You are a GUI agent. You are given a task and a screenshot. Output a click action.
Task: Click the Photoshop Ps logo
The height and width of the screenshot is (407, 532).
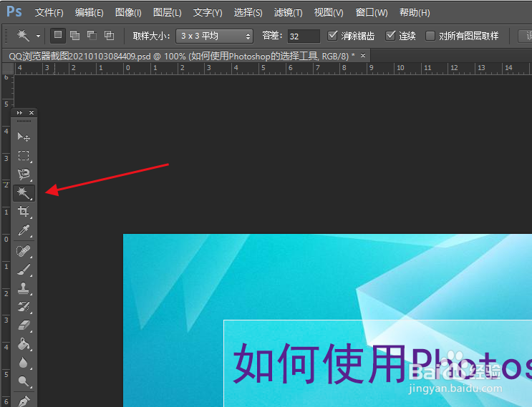(x=14, y=12)
